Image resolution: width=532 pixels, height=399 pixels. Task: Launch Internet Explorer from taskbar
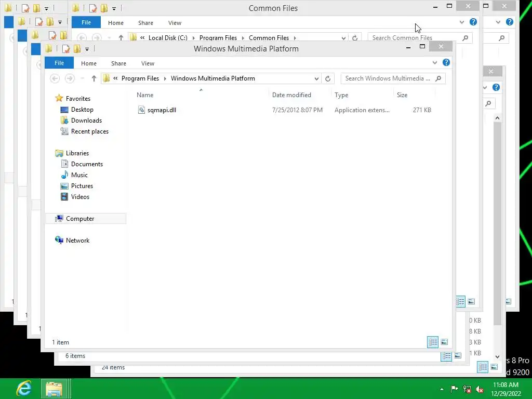(24, 389)
